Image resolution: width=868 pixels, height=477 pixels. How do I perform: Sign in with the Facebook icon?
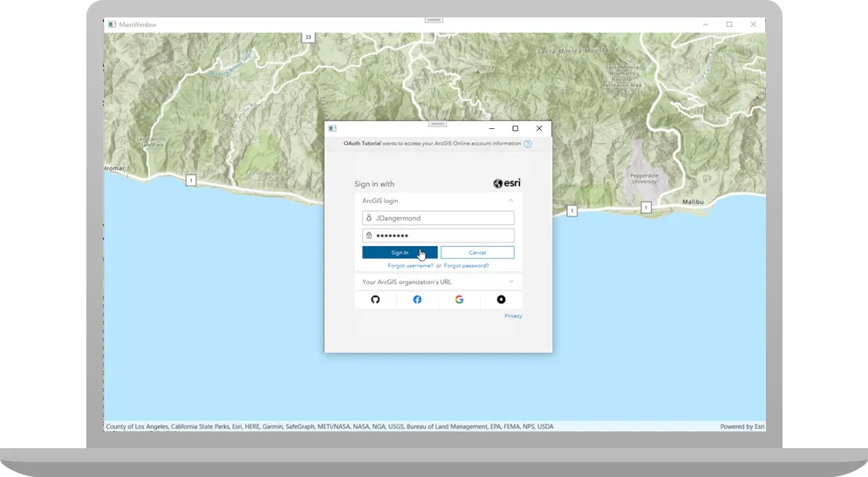click(x=417, y=299)
